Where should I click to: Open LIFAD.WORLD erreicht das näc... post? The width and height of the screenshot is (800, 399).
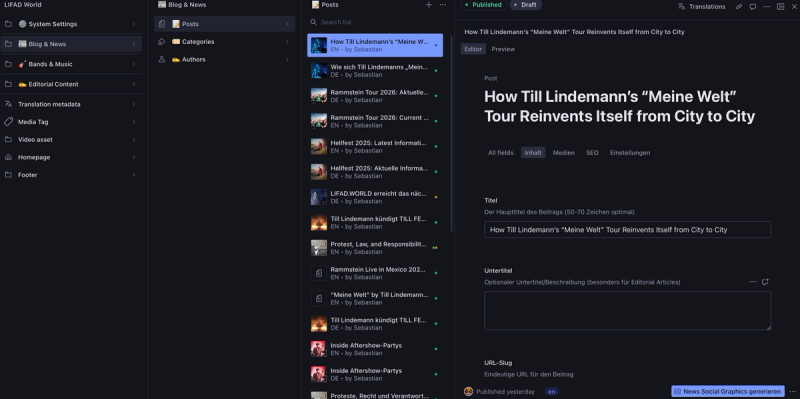[375, 197]
